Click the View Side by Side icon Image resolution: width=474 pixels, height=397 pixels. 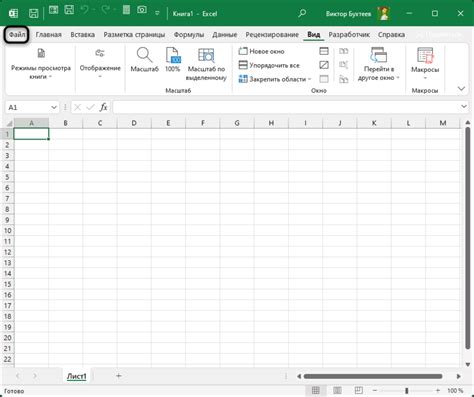[x=343, y=51]
